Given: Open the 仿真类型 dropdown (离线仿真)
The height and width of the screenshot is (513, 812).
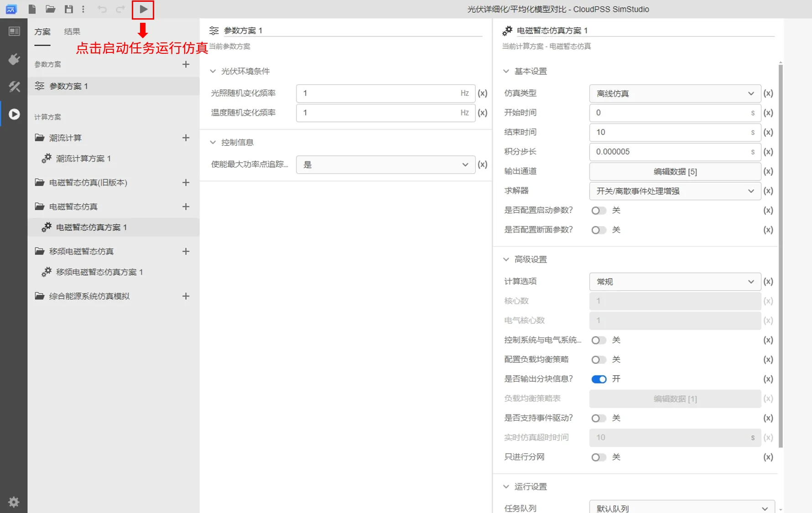Looking at the screenshot, I should coord(675,93).
